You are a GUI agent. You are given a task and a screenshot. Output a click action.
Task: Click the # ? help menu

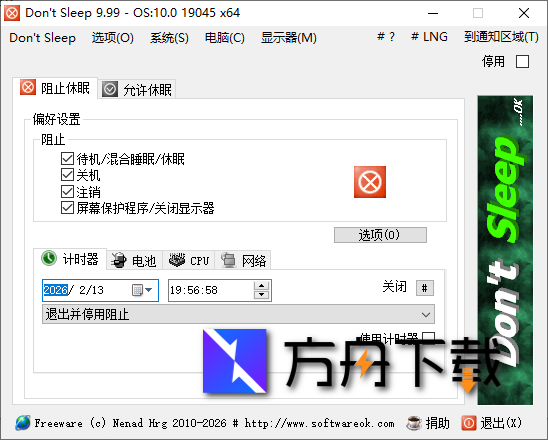click(x=386, y=37)
